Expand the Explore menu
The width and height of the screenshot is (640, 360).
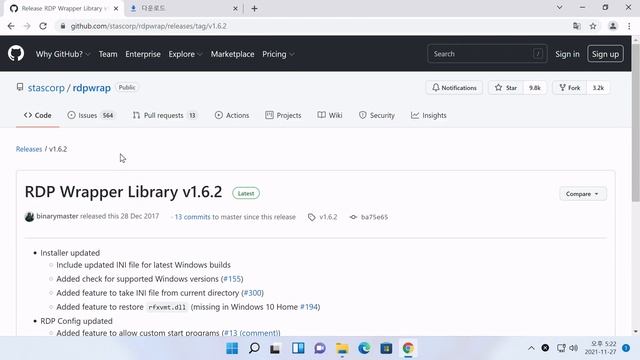(185, 54)
